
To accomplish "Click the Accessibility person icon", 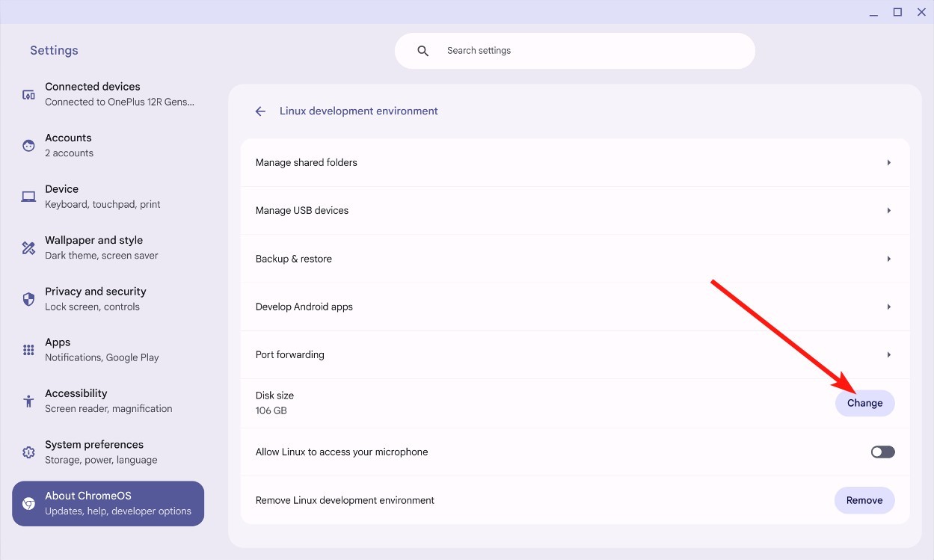I will point(28,401).
